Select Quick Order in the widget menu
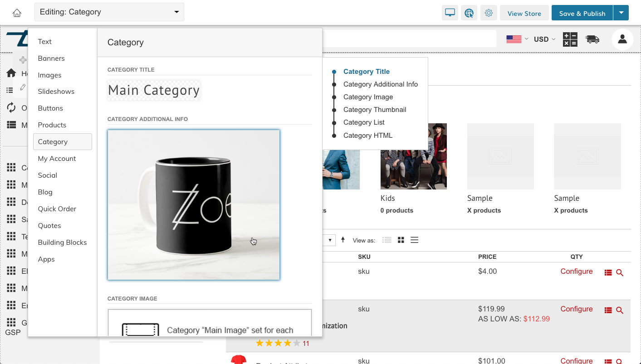The width and height of the screenshot is (641, 364). 57,209
